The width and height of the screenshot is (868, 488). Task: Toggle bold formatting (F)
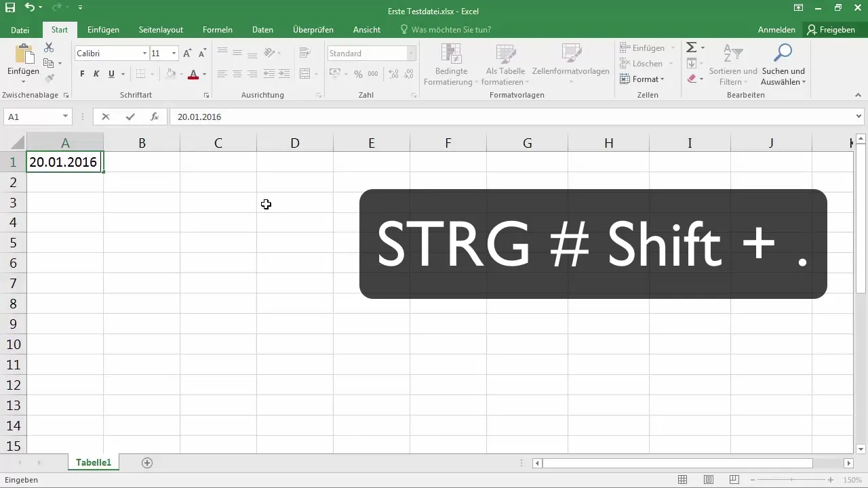point(82,74)
